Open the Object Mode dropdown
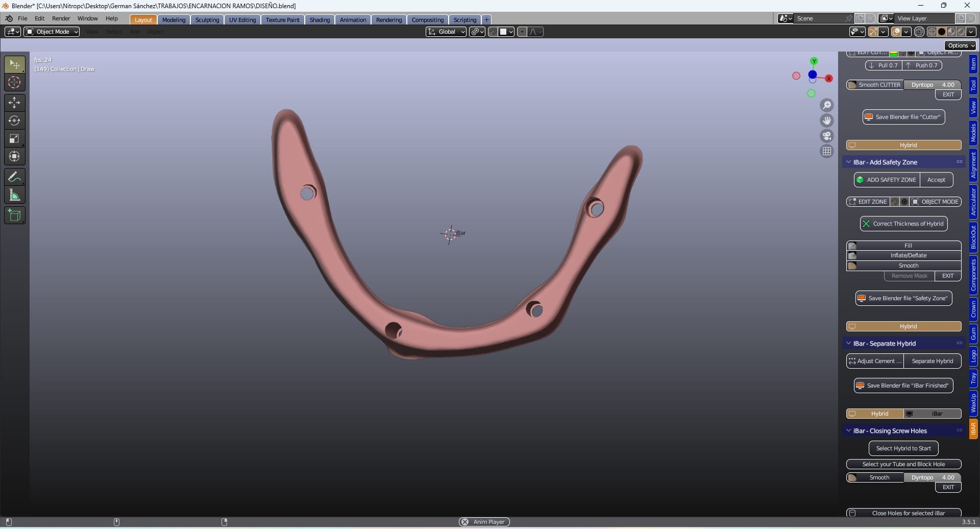980x529 pixels. click(x=52, y=32)
